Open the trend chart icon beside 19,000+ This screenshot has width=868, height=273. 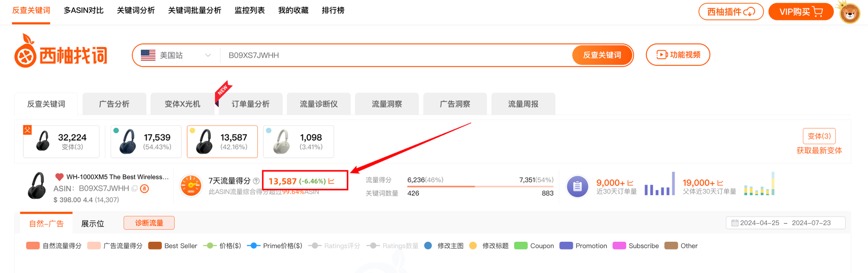tap(720, 183)
